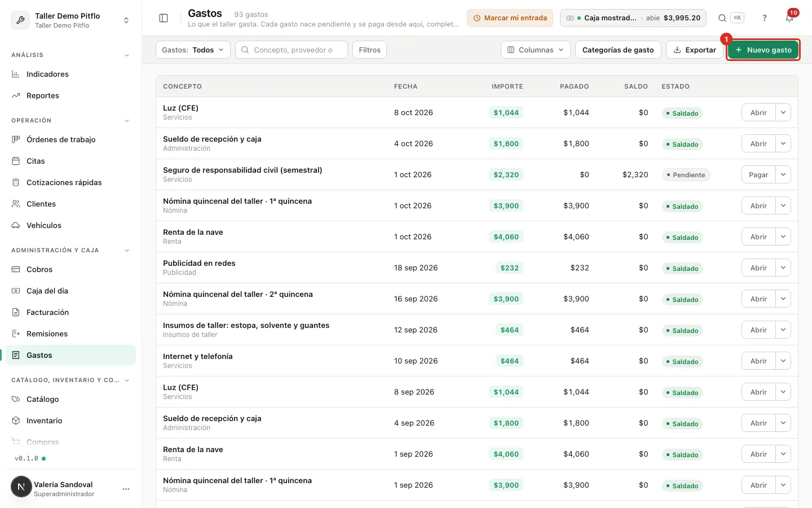Collapse the Análisis sidebar group
The image size is (812, 508).
pyautogui.click(x=127, y=55)
